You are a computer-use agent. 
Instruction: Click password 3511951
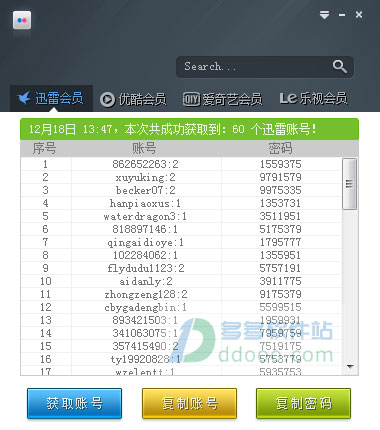[281, 216]
